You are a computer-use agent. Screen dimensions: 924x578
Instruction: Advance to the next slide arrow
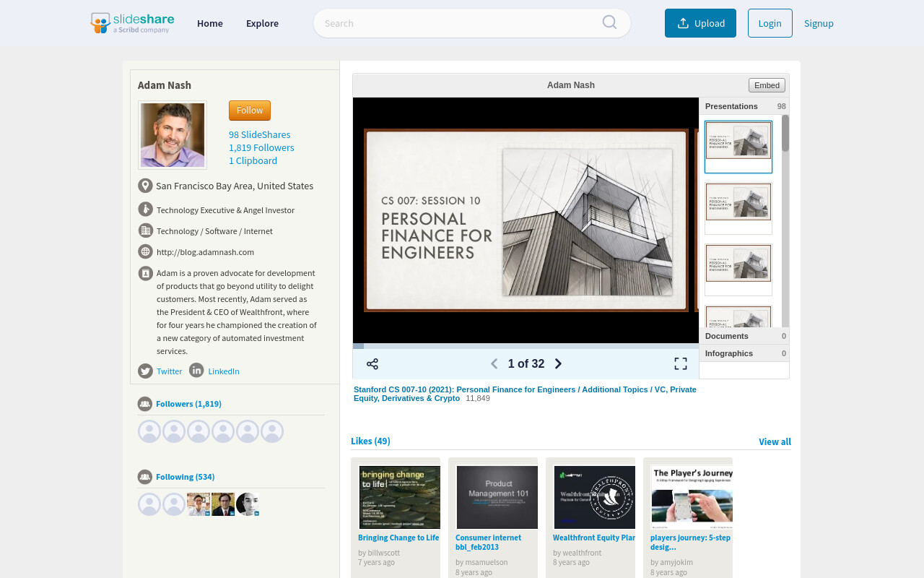click(558, 364)
